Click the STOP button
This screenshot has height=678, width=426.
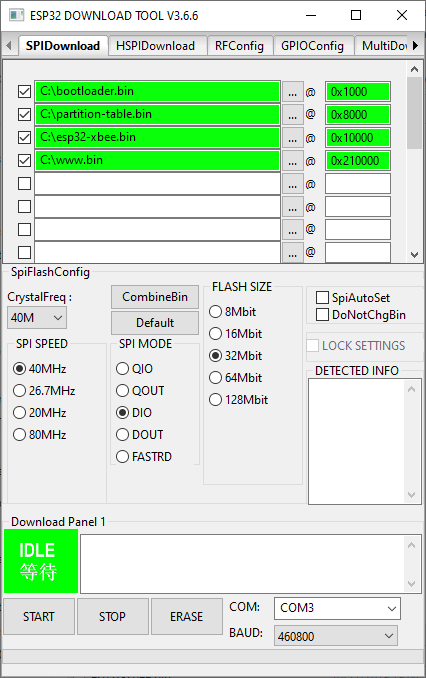(113, 617)
